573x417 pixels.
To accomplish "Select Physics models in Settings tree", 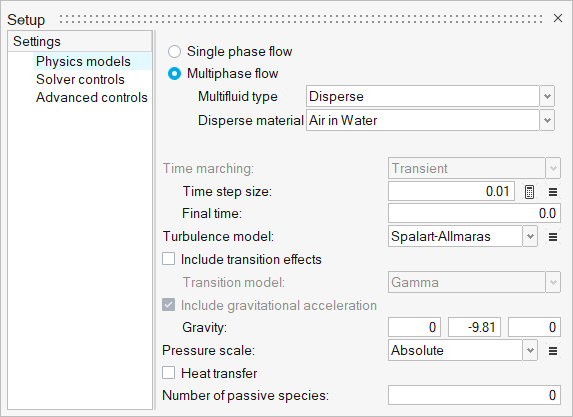I will pos(83,61).
